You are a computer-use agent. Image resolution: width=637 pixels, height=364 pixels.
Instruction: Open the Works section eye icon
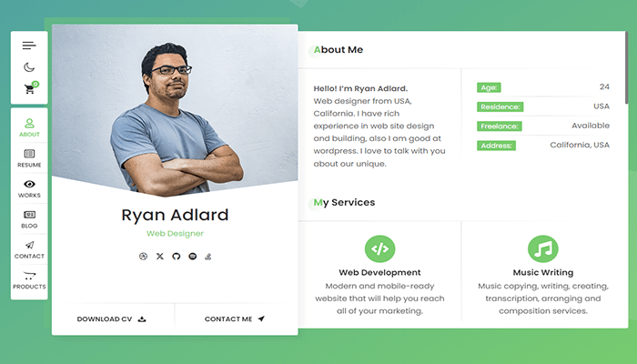29,184
